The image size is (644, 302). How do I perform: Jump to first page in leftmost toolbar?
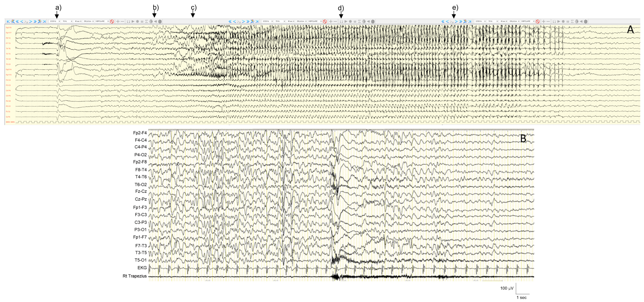pyautogui.click(x=8, y=22)
